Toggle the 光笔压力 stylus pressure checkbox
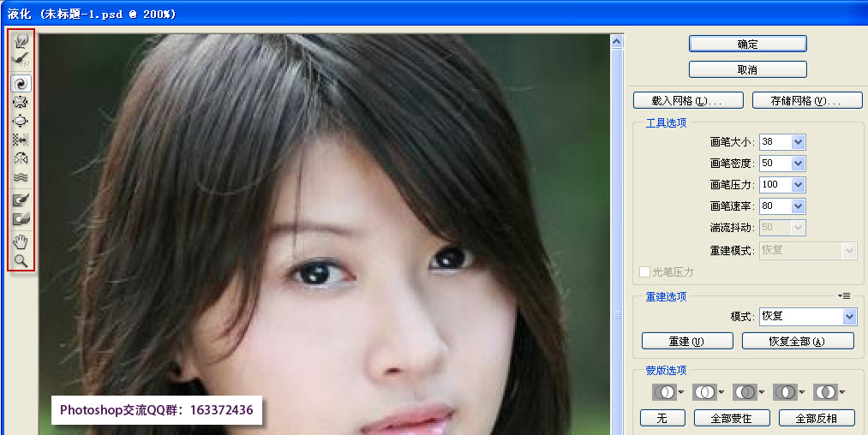Screen dimensions: 868x435 (x=645, y=272)
